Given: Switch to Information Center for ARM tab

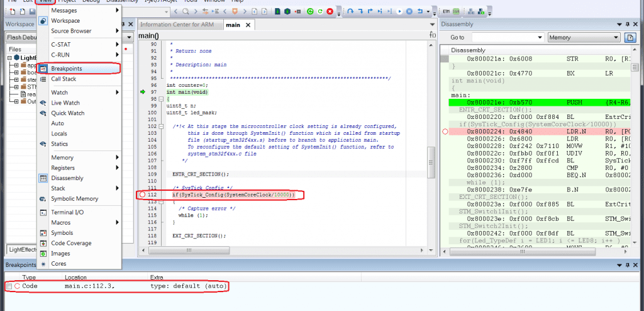Looking at the screenshot, I should pyautogui.click(x=177, y=25).
